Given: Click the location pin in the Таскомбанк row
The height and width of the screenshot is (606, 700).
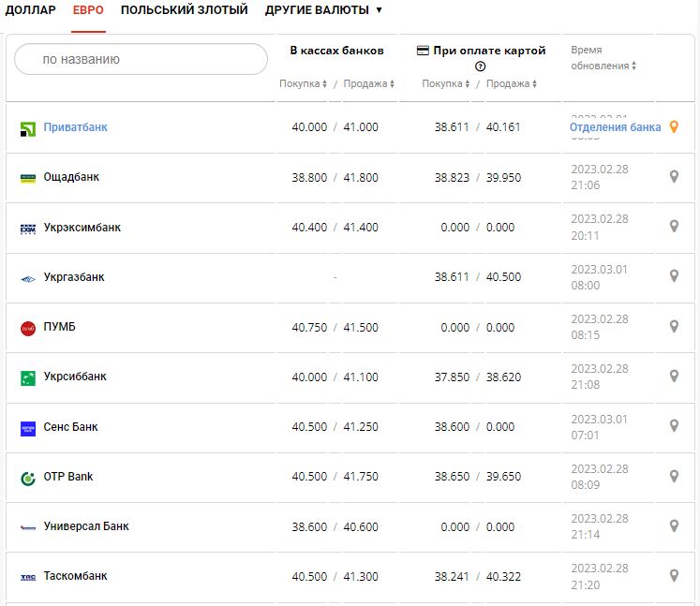Looking at the screenshot, I should 673,576.
